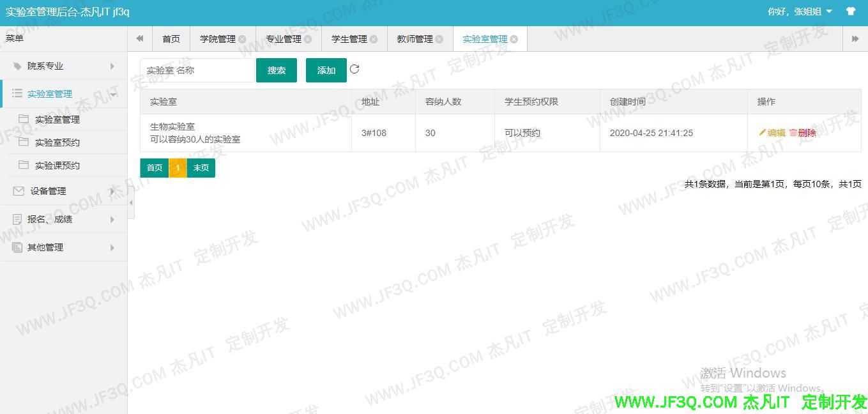Click the 添加 button to add a lab
The width and height of the screenshot is (868, 414).
pyautogui.click(x=326, y=70)
